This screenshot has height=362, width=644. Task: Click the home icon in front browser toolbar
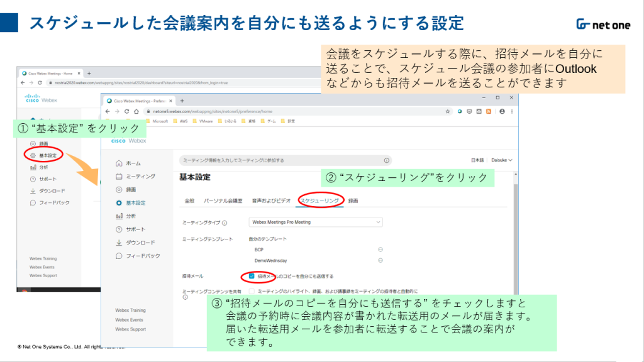(x=136, y=111)
